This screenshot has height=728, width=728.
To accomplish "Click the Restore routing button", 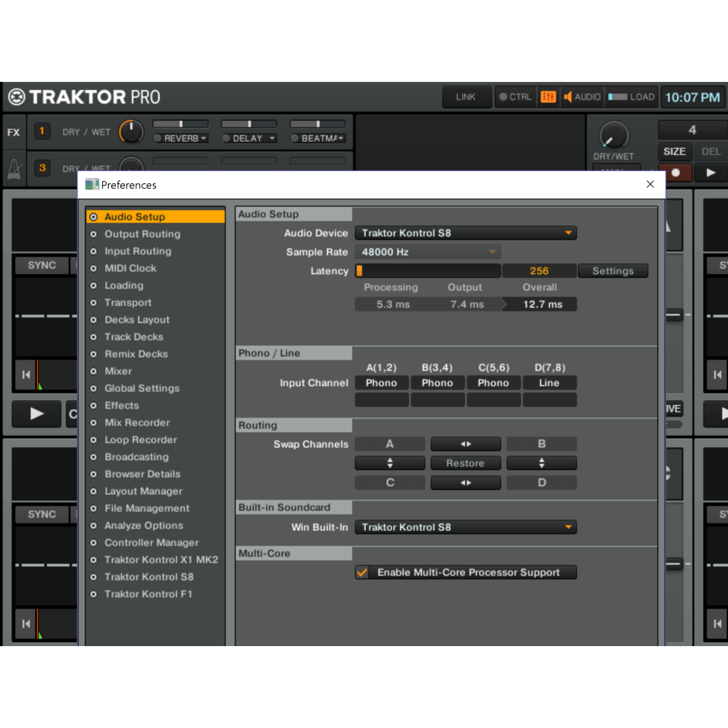I will click(x=466, y=463).
